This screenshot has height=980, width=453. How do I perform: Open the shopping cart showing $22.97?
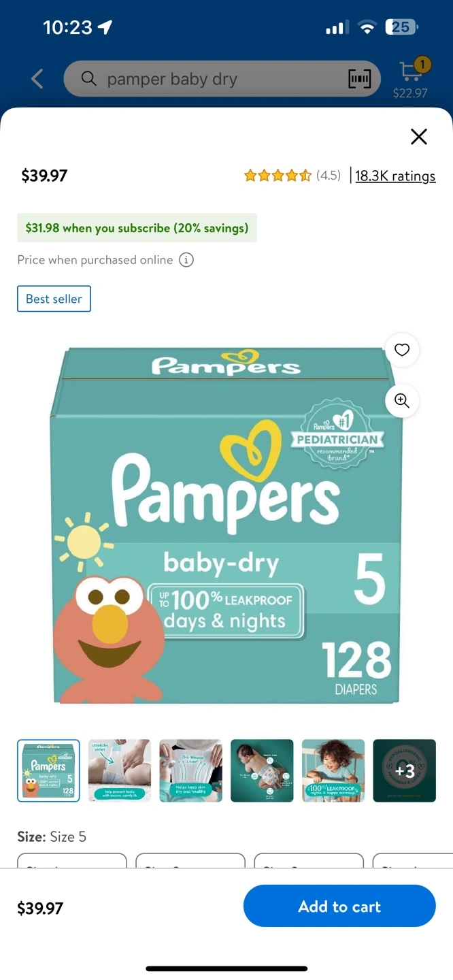point(410,78)
